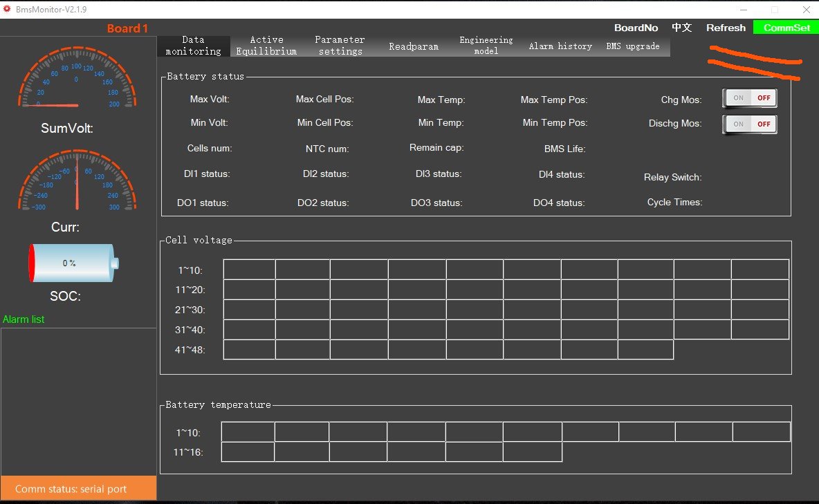Click the first battery temperature box in row 1~10

pos(248,432)
